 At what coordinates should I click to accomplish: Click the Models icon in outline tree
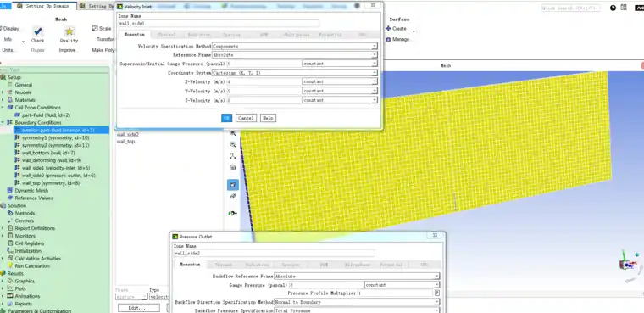pyautogui.click(x=10, y=92)
